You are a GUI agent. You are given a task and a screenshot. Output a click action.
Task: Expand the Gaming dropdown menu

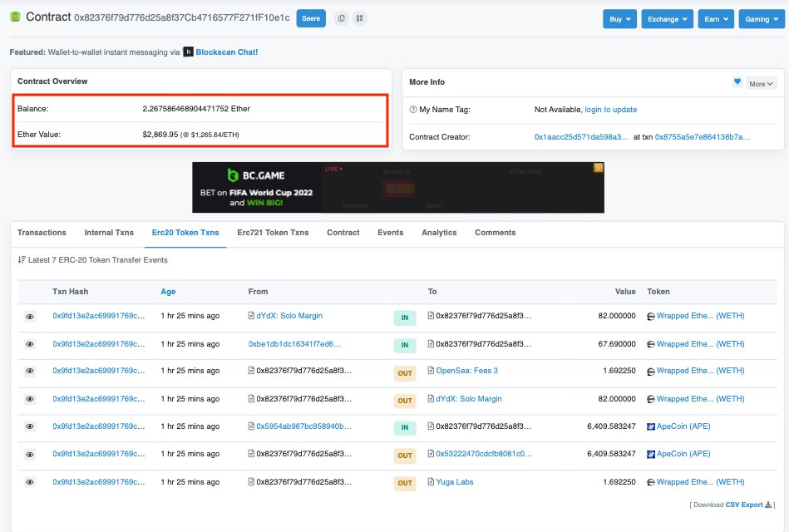tap(762, 19)
